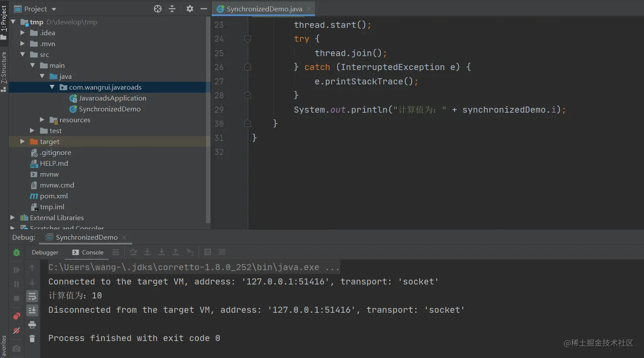
Task: Open the 1: Project tool window tab
Action: coord(4,22)
